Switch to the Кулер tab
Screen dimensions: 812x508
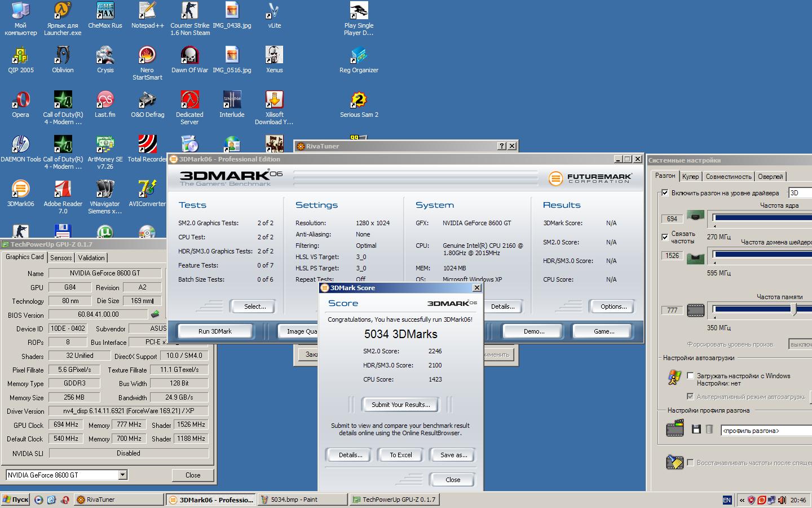(x=690, y=177)
